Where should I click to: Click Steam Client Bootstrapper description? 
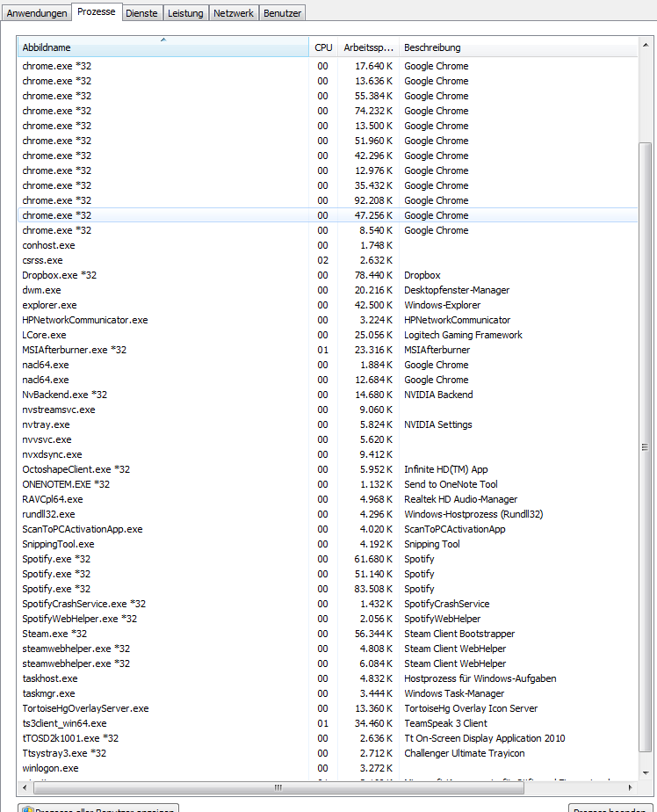click(459, 634)
